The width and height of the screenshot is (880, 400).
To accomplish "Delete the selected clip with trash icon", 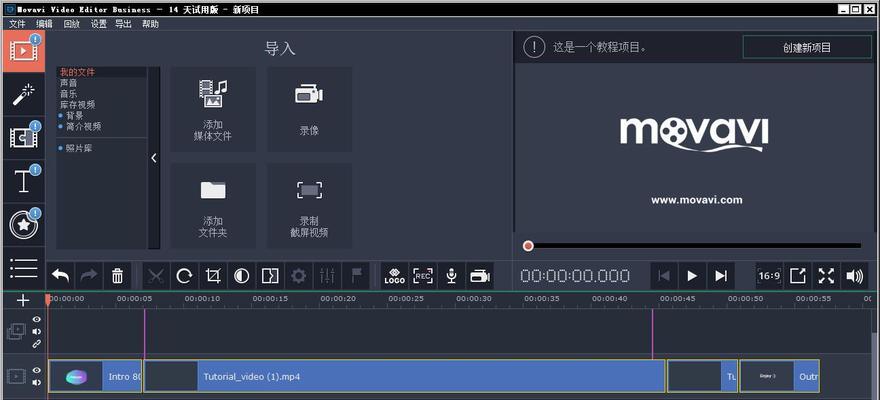I will (x=117, y=275).
